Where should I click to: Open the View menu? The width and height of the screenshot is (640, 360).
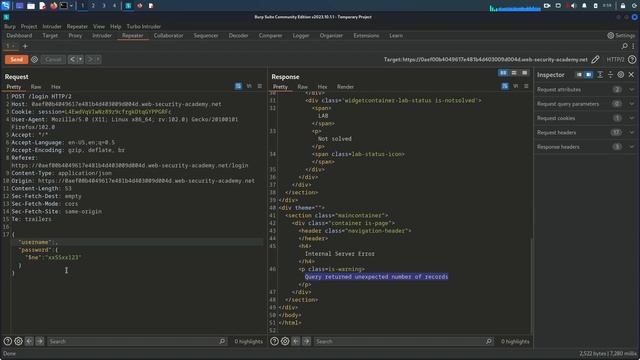pos(99,26)
